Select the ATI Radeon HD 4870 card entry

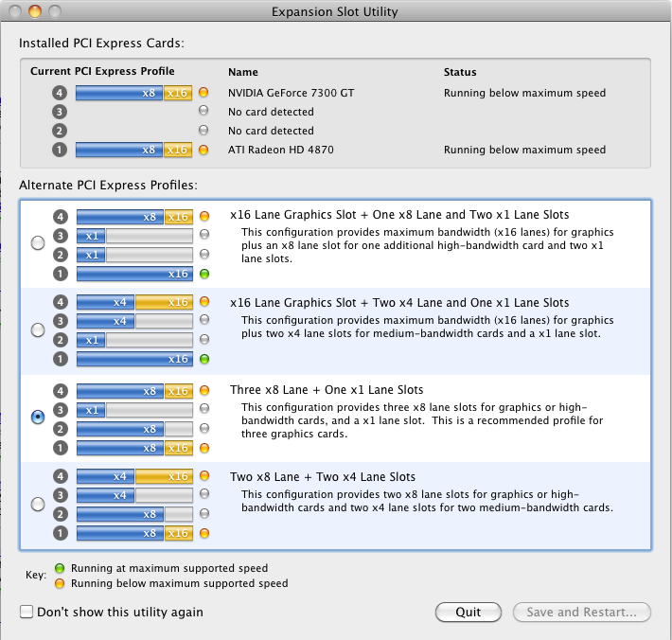(x=281, y=150)
